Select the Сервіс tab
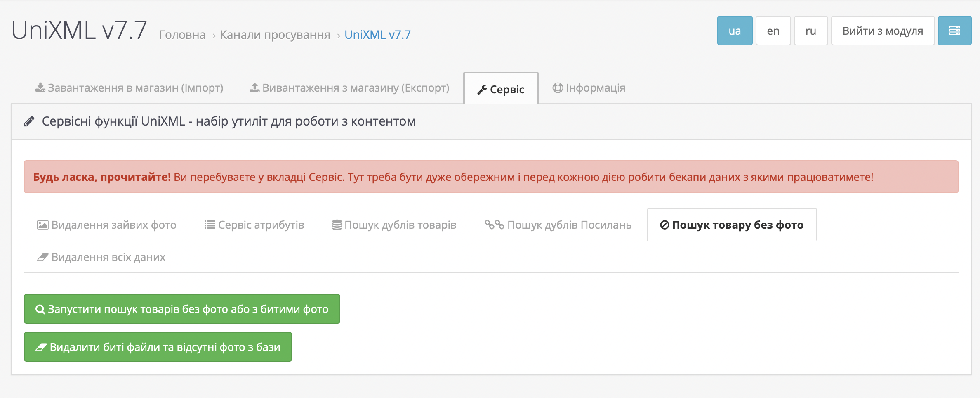Image resolution: width=980 pixels, height=398 pixels. pos(501,89)
